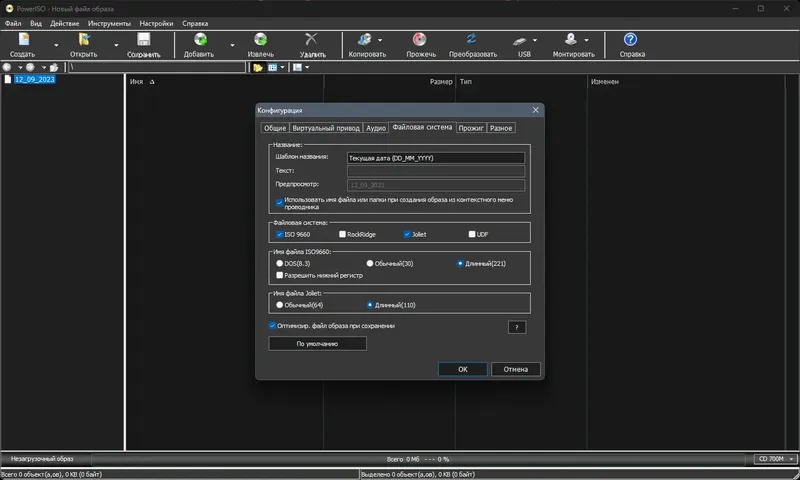Switch to the Прожиг tab
The image size is (800, 480).
pyautogui.click(x=470, y=128)
